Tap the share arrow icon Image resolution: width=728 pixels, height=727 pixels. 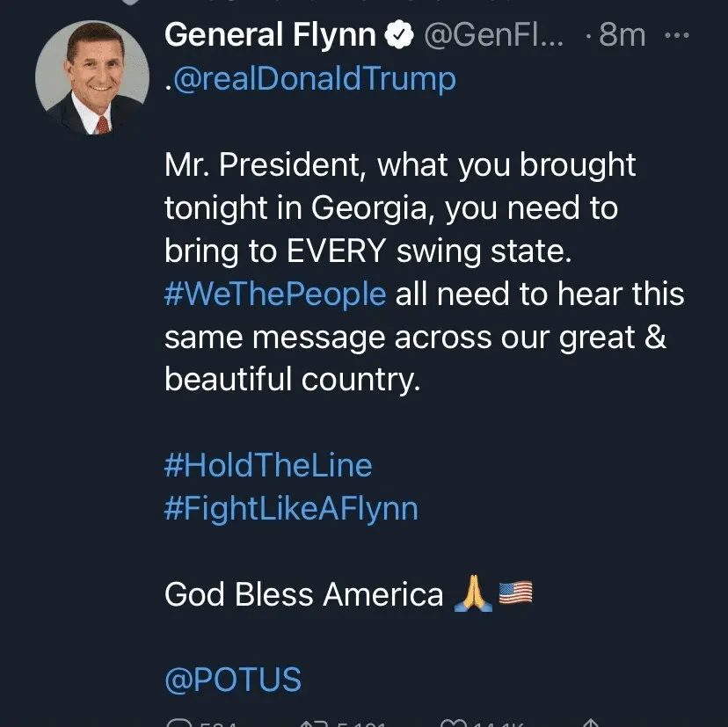(x=591, y=723)
